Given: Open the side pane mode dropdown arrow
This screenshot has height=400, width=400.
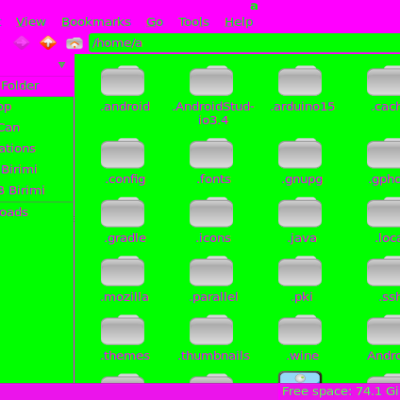Looking at the screenshot, I should tap(62, 65).
